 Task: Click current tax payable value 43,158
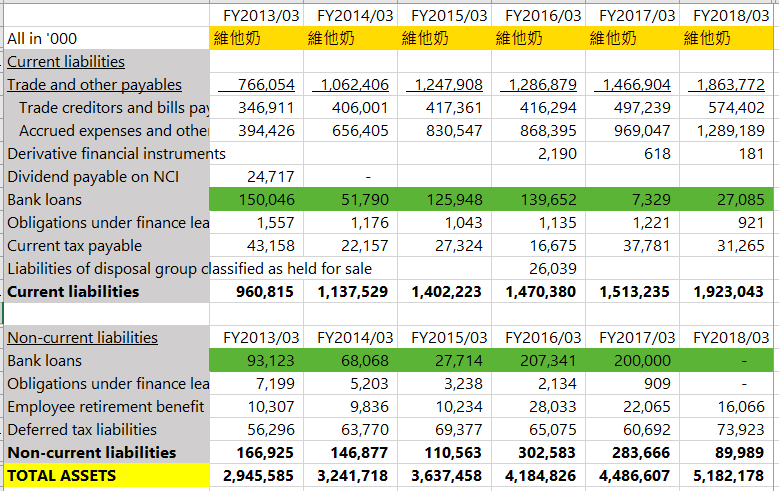(x=256, y=246)
